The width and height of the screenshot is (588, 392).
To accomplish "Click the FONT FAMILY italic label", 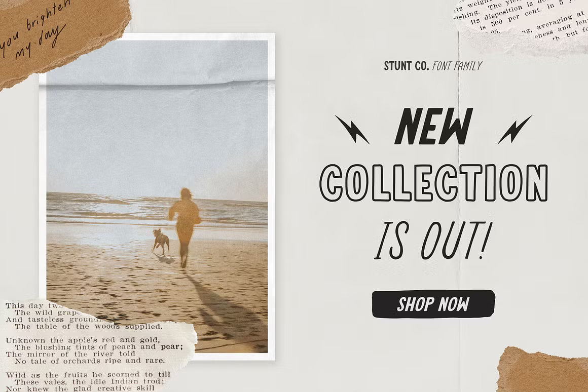I will [457, 66].
